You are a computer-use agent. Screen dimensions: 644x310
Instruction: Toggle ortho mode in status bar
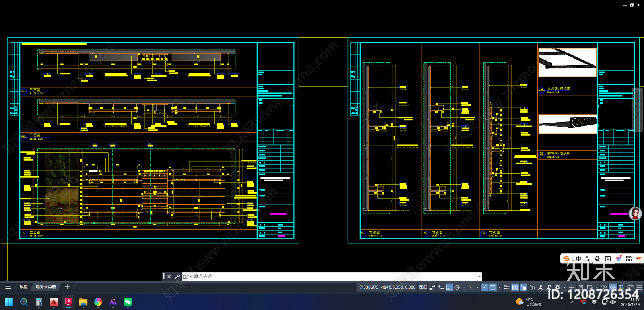click(x=449, y=287)
